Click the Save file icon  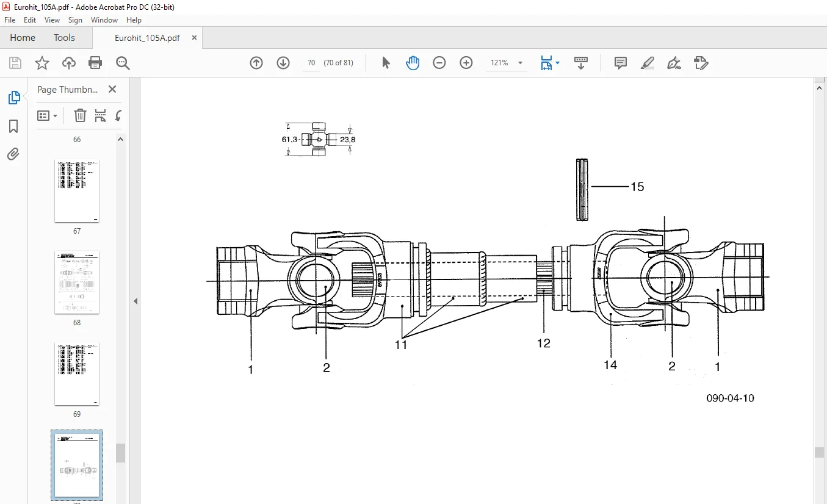[x=15, y=63]
